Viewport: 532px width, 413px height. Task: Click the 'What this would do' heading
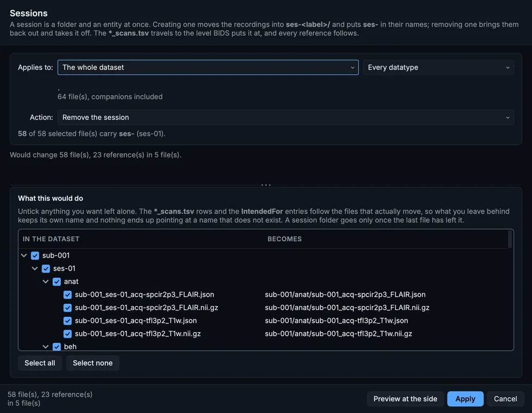(x=50, y=198)
